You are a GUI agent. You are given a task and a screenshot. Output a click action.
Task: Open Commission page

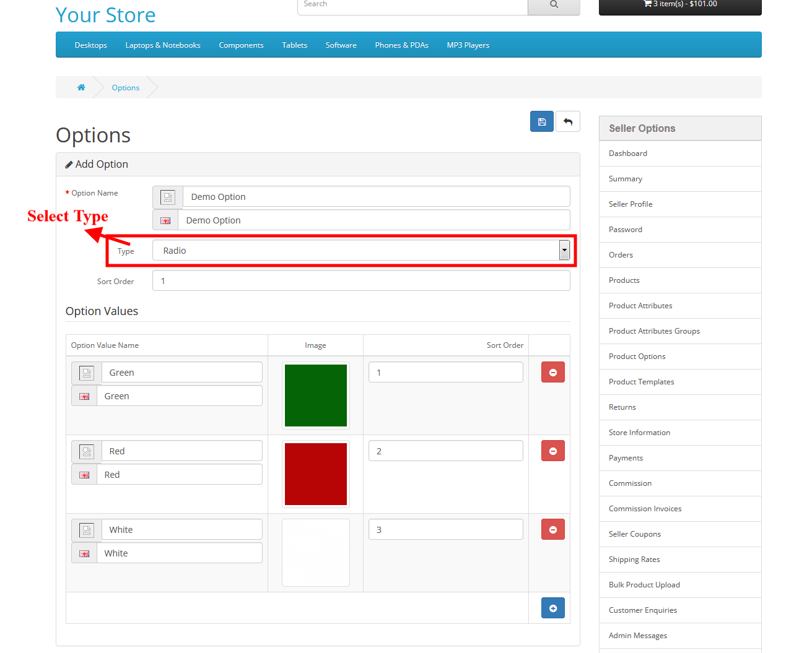[x=680, y=483]
